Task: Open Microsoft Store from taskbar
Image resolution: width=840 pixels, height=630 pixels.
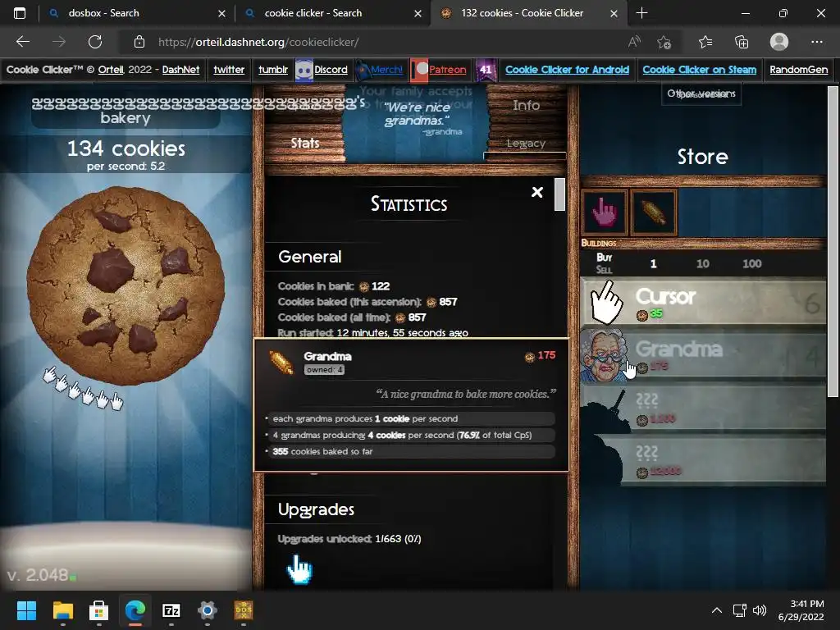Action: click(98, 610)
